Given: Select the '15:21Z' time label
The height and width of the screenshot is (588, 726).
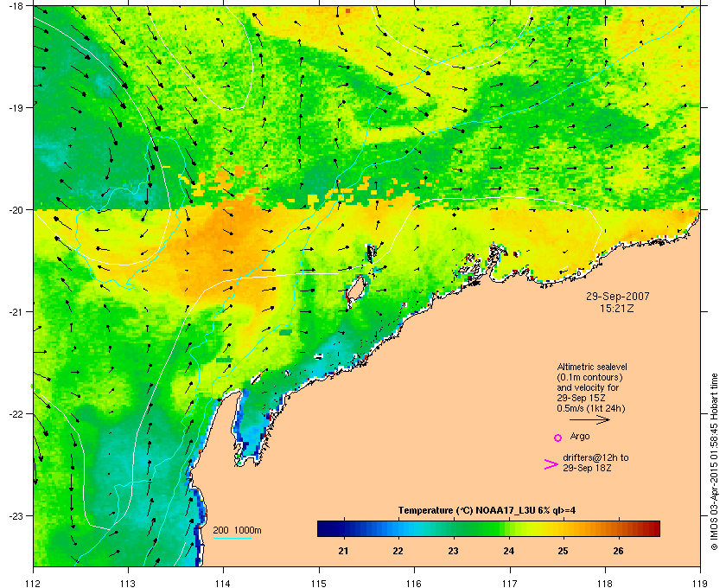Looking at the screenshot, I should pyautogui.click(x=617, y=308).
